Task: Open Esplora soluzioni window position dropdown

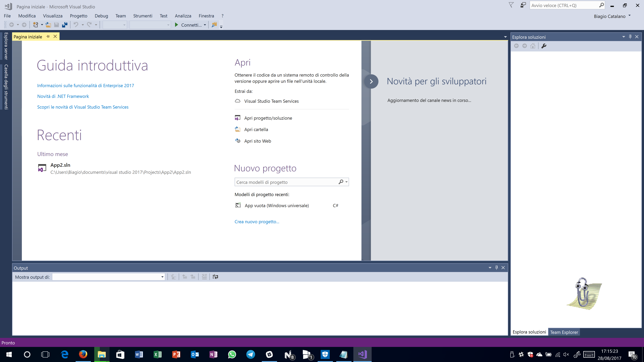Action: click(x=624, y=37)
